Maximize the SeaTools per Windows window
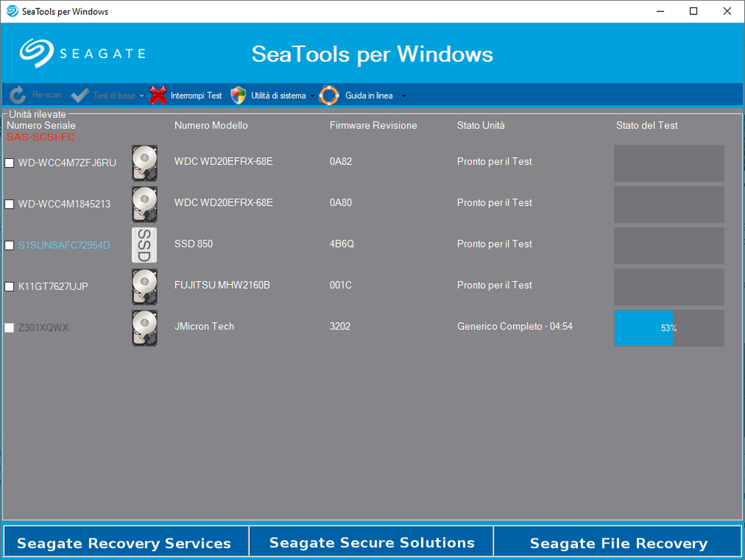Image resolution: width=745 pixels, height=560 pixels. coord(694,11)
